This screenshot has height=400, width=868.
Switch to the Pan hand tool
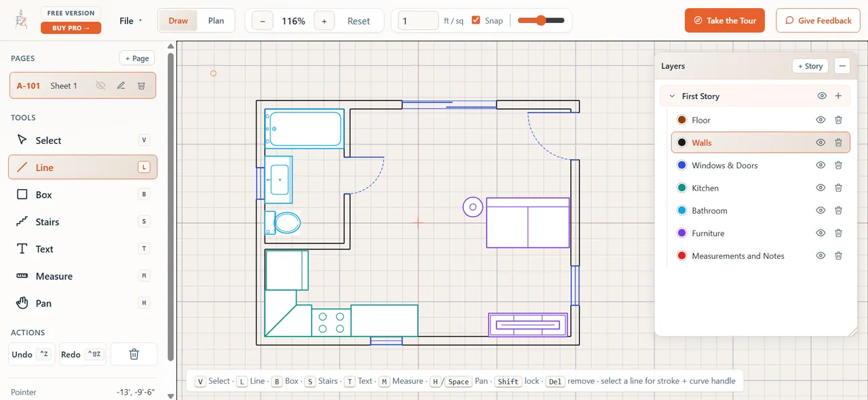coord(83,303)
